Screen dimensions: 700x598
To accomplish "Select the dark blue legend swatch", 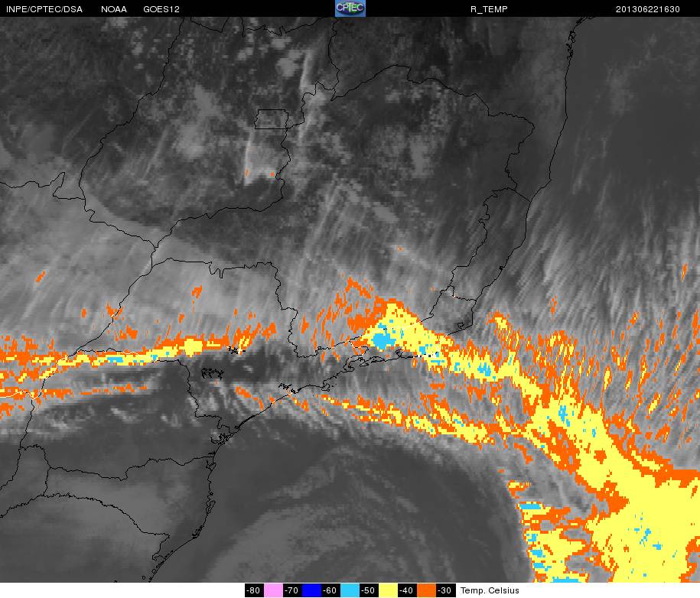I will pos(311,590).
